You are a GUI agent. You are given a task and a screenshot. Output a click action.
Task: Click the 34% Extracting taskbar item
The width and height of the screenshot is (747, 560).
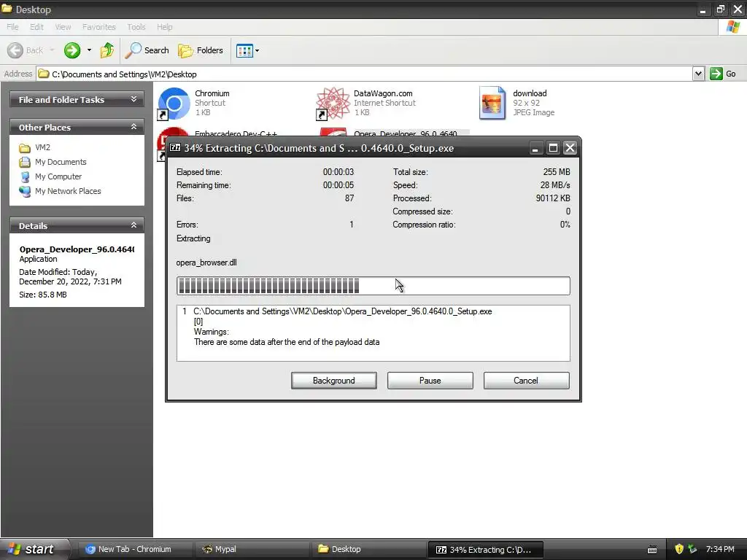(x=485, y=550)
